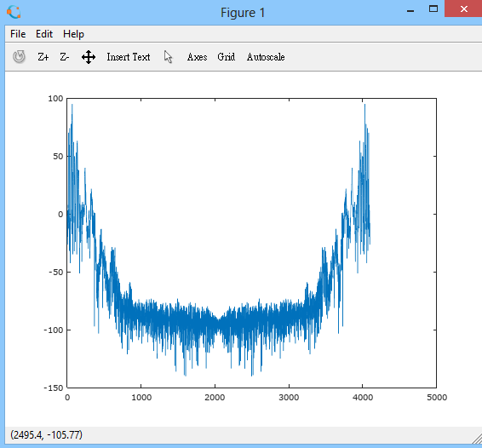Toggle Grid on the plot
The image size is (482, 448).
tap(227, 57)
